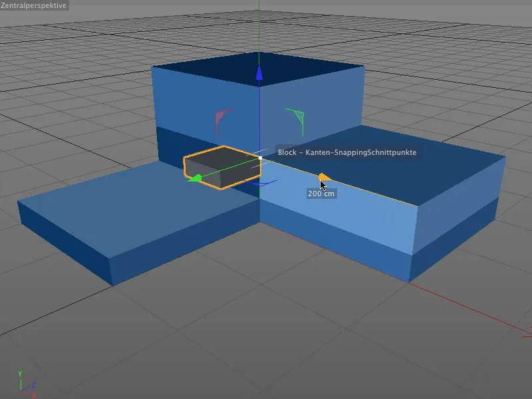Click the X label of the axis indicator
532x399 pixels.
[x=34, y=395]
